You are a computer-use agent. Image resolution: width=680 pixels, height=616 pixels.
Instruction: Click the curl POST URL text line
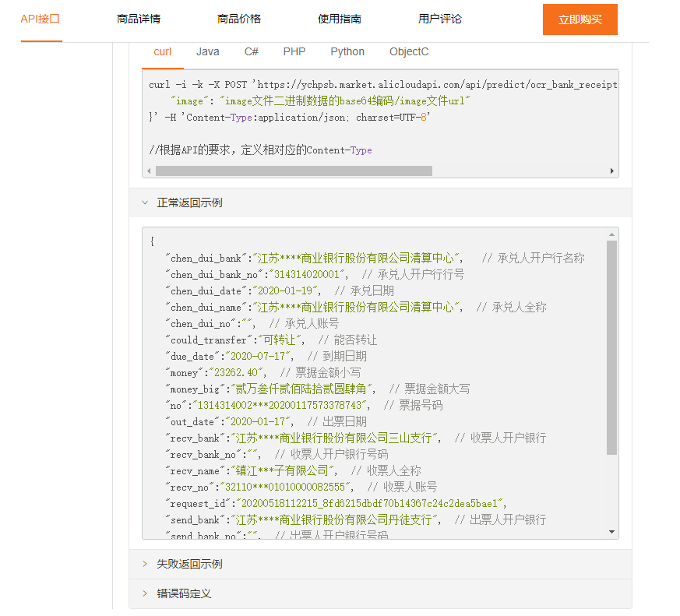click(383, 85)
